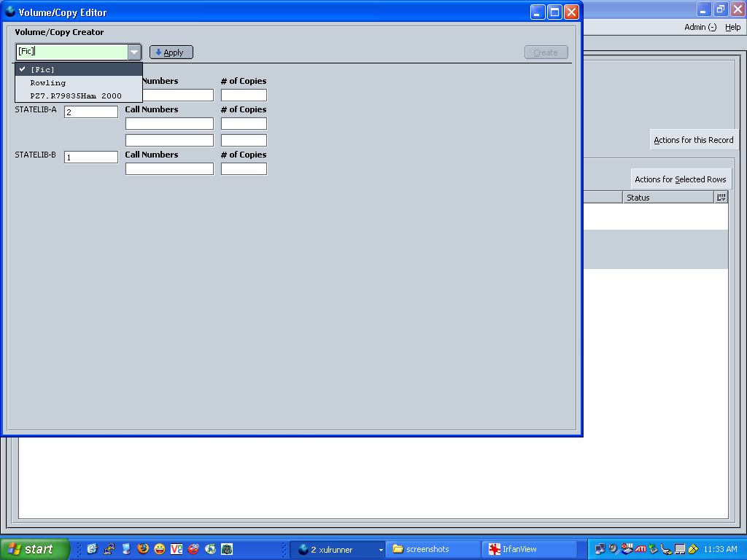Click the Safely Remove Hardware tray icon
Screen dimensions: 747x560
654,549
